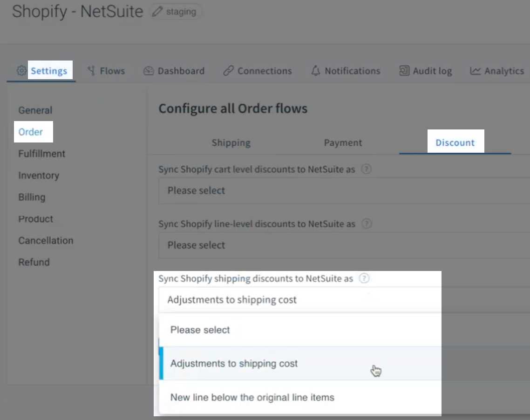
Task: Click the Connections link icon
Action: pos(229,71)
